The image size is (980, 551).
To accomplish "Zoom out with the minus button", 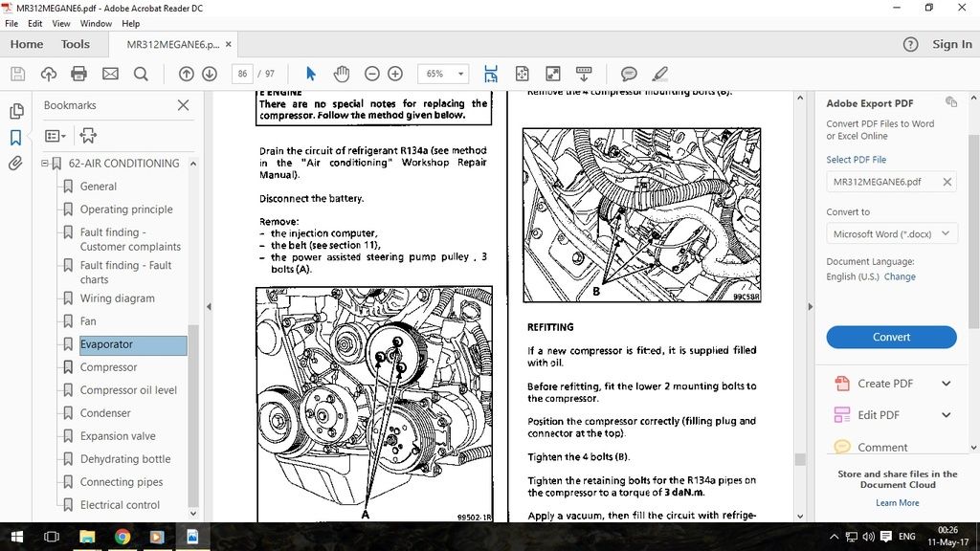I will (x=372, y=74).
